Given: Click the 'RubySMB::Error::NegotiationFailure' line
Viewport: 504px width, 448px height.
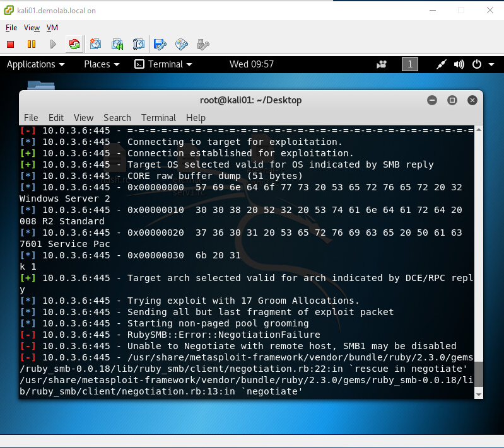Looking at the screenshot, I should pos(224,335).
